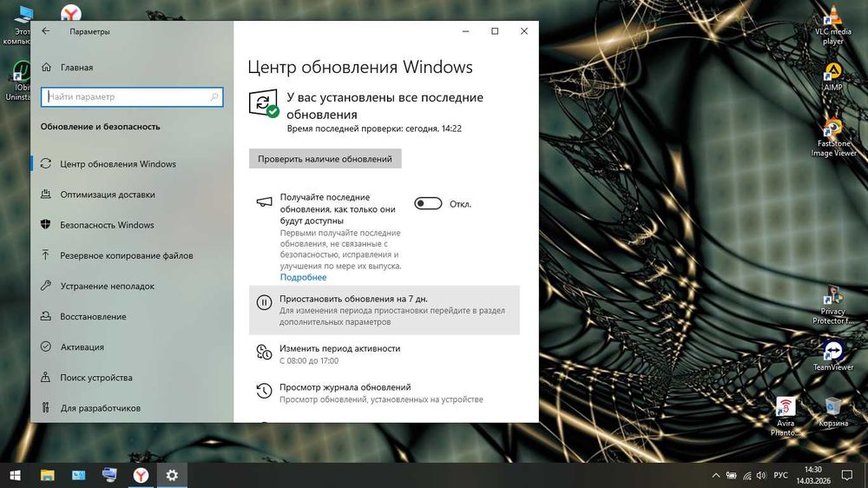Click the active hours clock icon
This screenshot has height=488, width=868.
[x=264, y=353]
